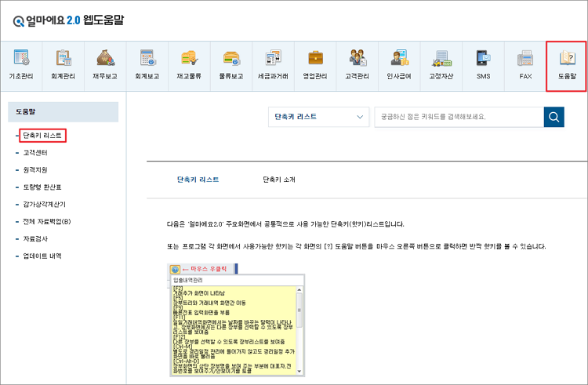This screenshot has width=588, height=385.
Task: Click the magnifier search button
Action: tap(554, 117)
